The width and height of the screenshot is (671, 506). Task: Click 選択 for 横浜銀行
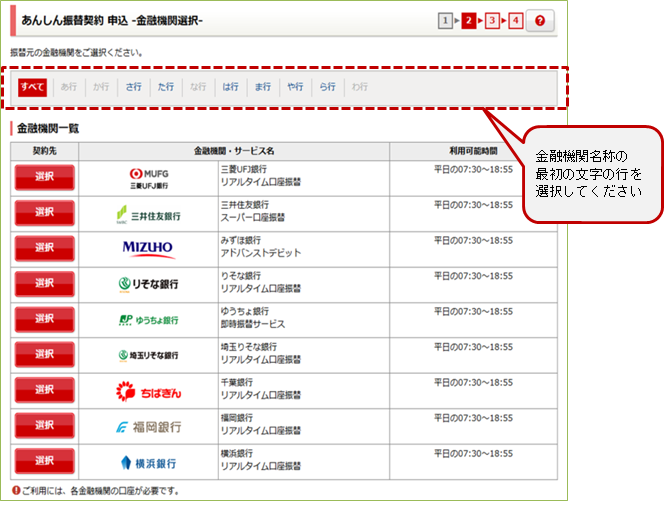(x=45, y=461)
